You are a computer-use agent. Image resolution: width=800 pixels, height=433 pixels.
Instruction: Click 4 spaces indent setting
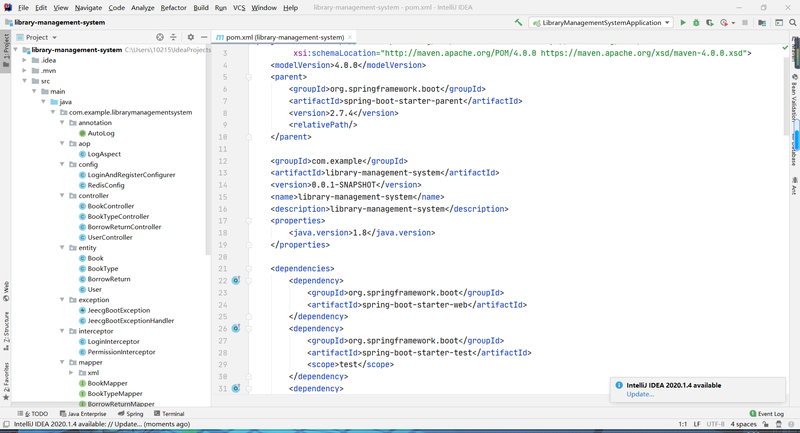pos(743,424)
